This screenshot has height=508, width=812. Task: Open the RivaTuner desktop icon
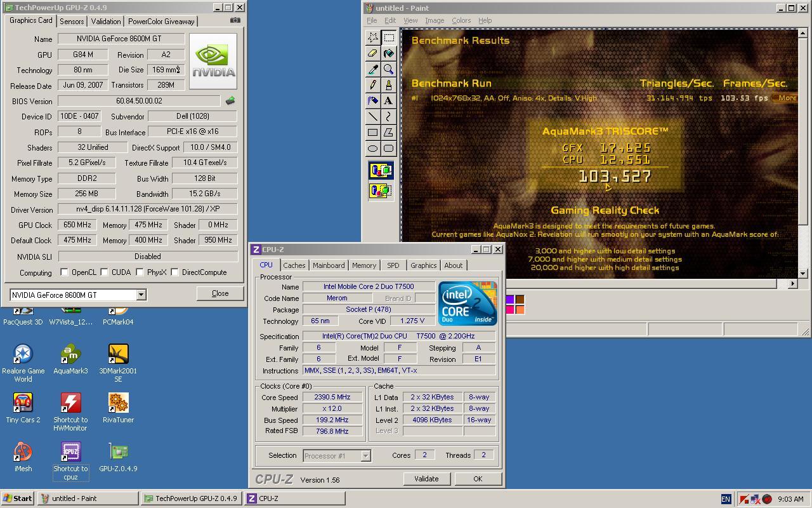coord(118,408)
